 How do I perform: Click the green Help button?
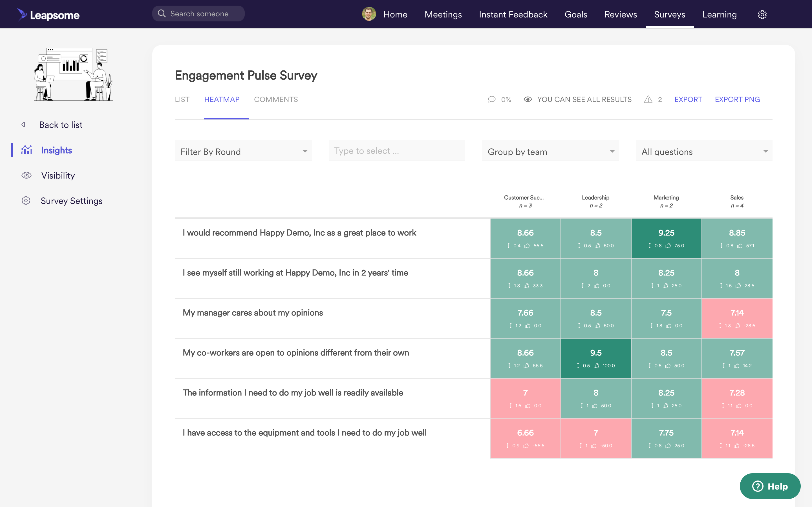[770, 486]
